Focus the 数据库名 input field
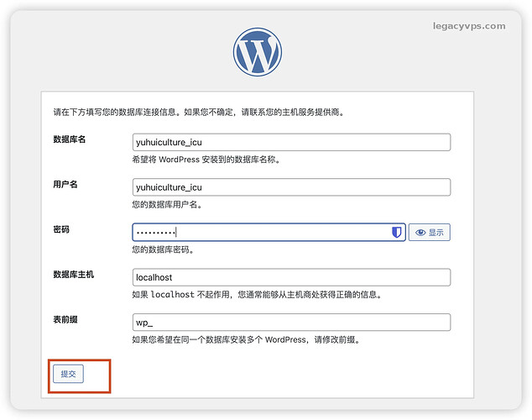This screenshot has width=532, height=420. [x=291, y=142]
